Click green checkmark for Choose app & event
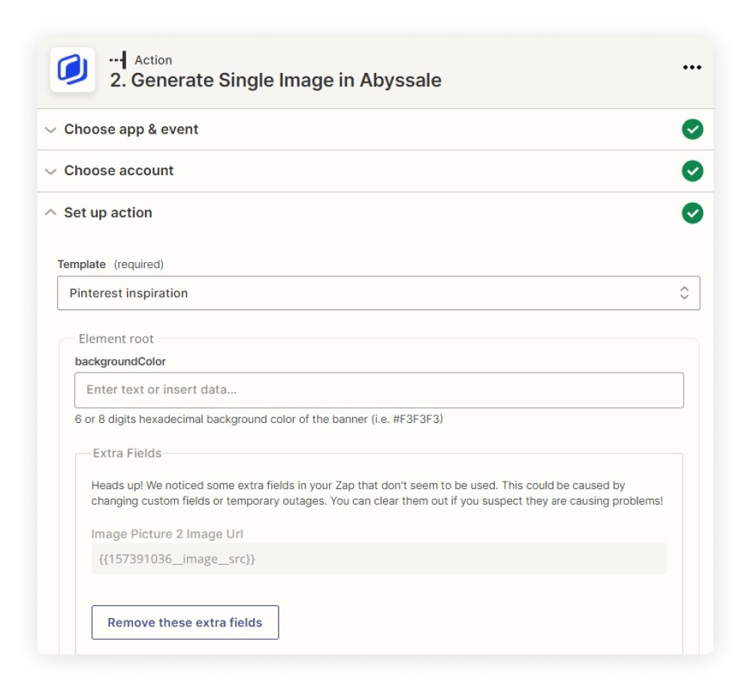 point(692,129)
